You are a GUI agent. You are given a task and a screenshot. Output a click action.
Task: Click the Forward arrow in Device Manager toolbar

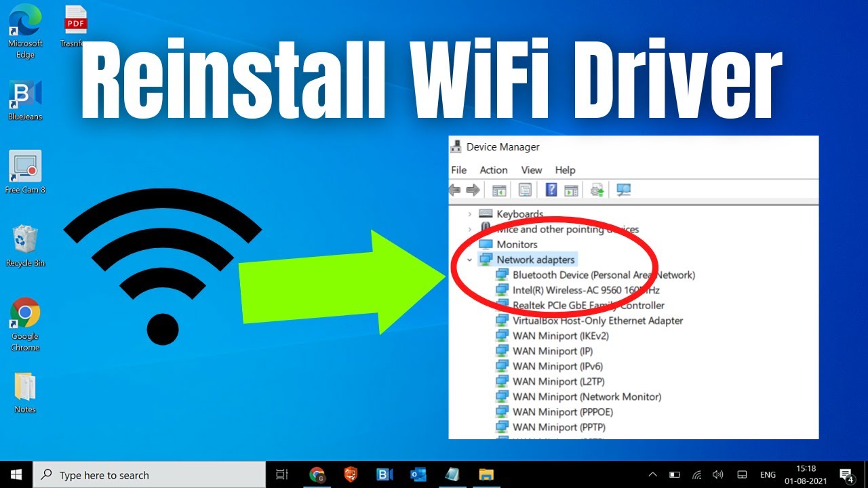coord(473,190)
